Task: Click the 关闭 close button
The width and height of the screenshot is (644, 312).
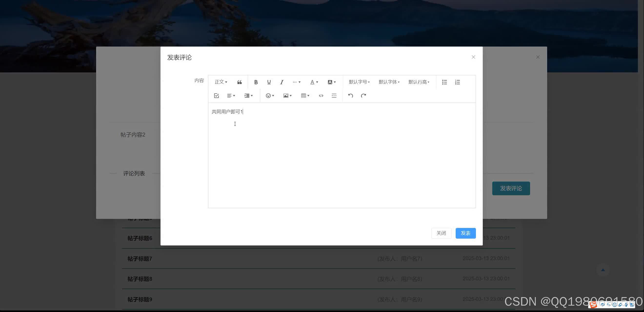Action: tap(441, 233)
